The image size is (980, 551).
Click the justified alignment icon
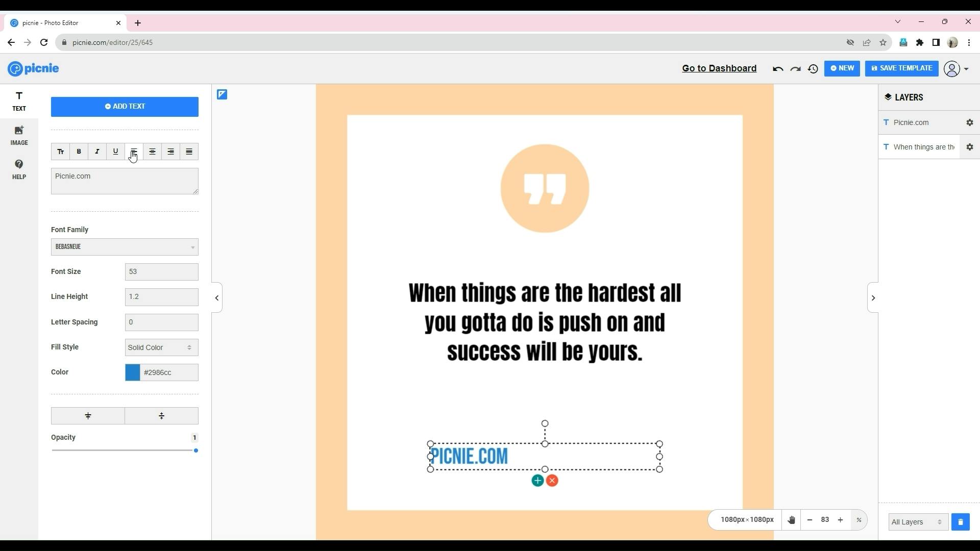pos(189,152)
